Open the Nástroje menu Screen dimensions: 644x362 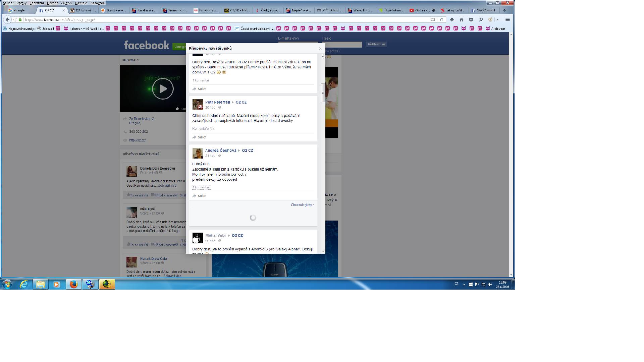(81, 3)
